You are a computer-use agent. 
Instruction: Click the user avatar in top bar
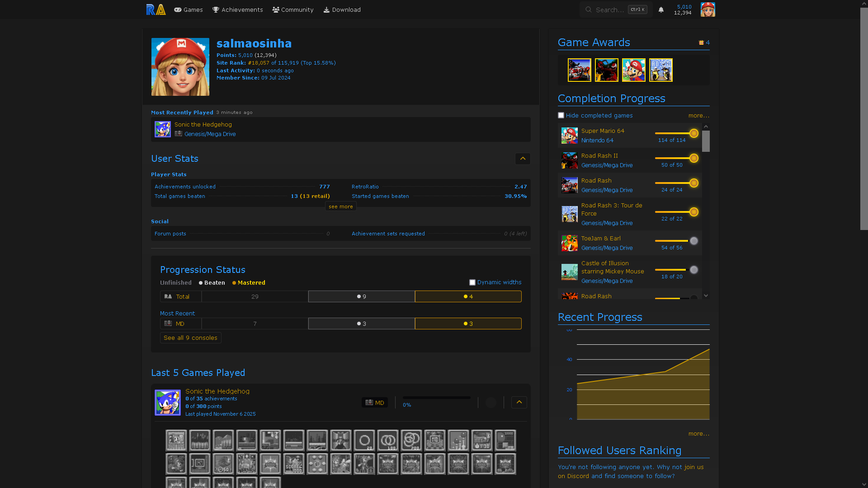[708, 9]
